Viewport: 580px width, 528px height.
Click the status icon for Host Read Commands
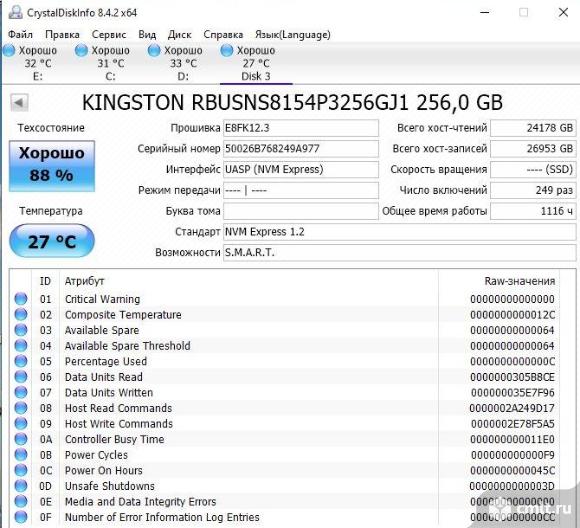[21, 408]
